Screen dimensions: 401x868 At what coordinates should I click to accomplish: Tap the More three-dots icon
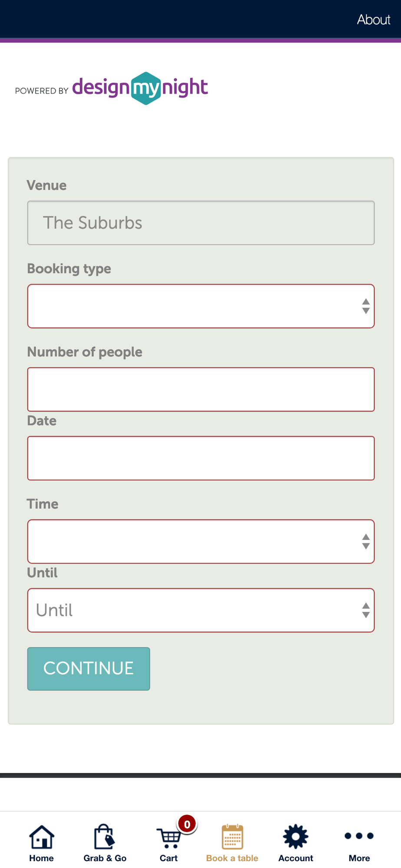pos(359,836)
